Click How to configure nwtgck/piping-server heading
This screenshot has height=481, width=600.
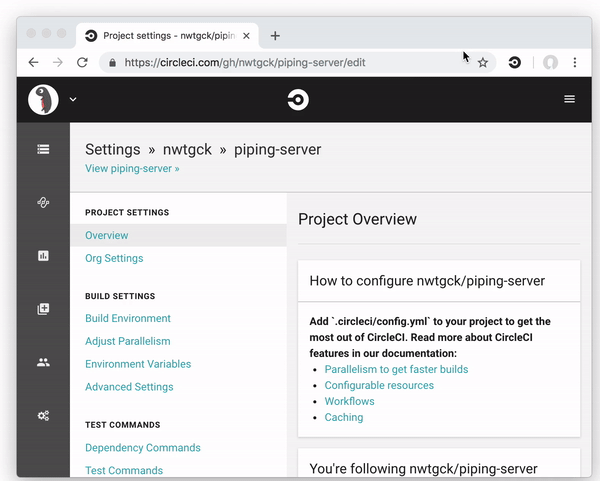(x=427, y=281)
